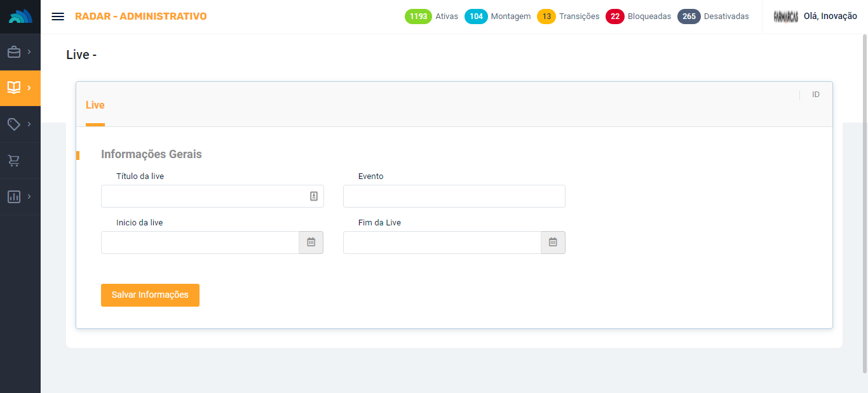
Task: Open the bar chart reports sidebar icon
Action: pyautogui.click(x=14, y=197)
